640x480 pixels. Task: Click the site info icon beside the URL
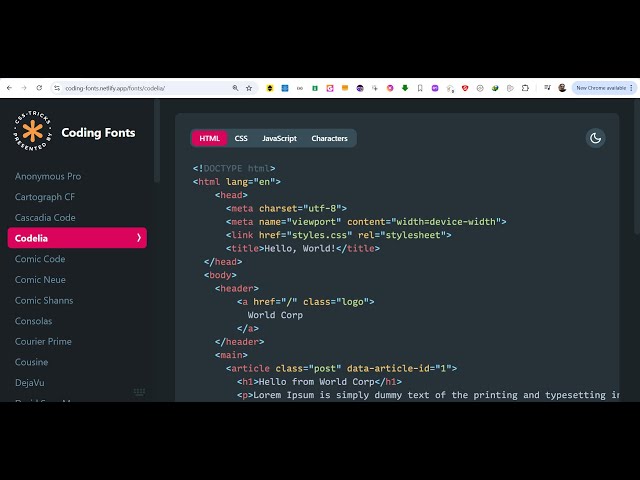57,88
